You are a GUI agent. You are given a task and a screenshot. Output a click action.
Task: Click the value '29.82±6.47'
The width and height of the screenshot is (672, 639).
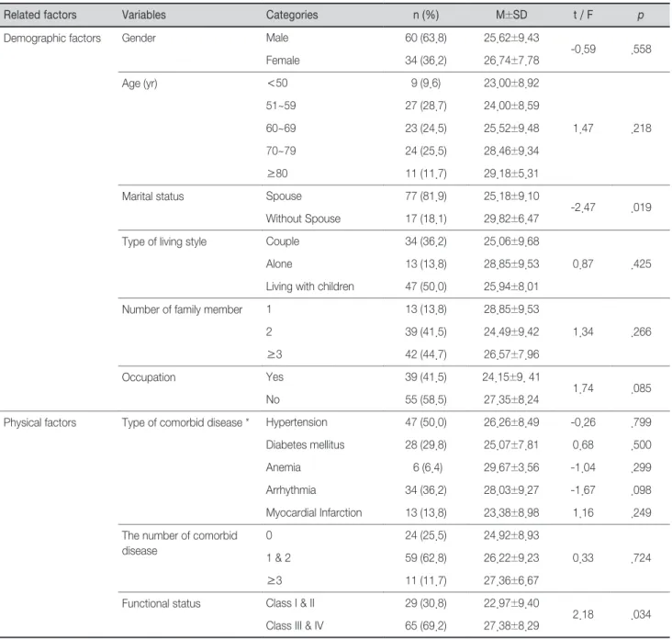[511, 219]
